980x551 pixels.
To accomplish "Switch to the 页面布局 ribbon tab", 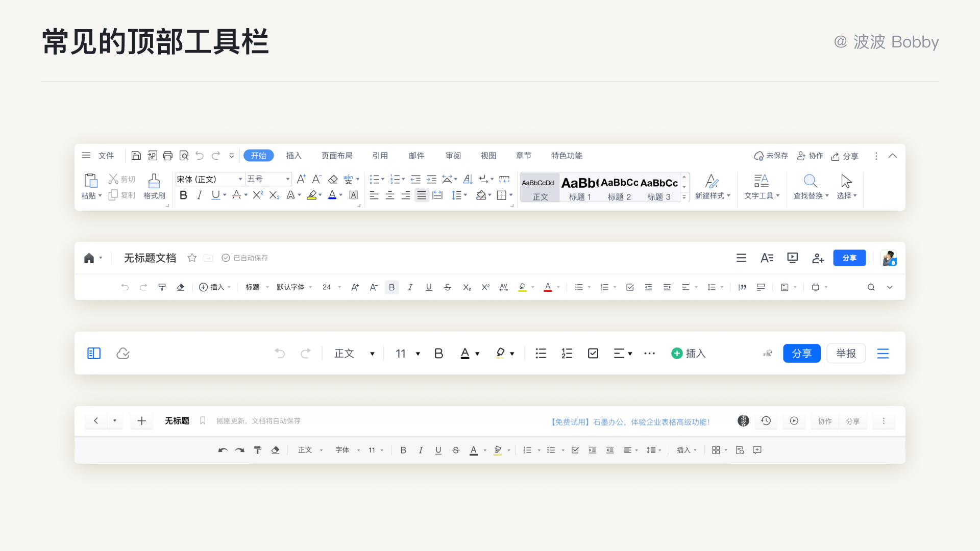I will [x=337, y=156].
